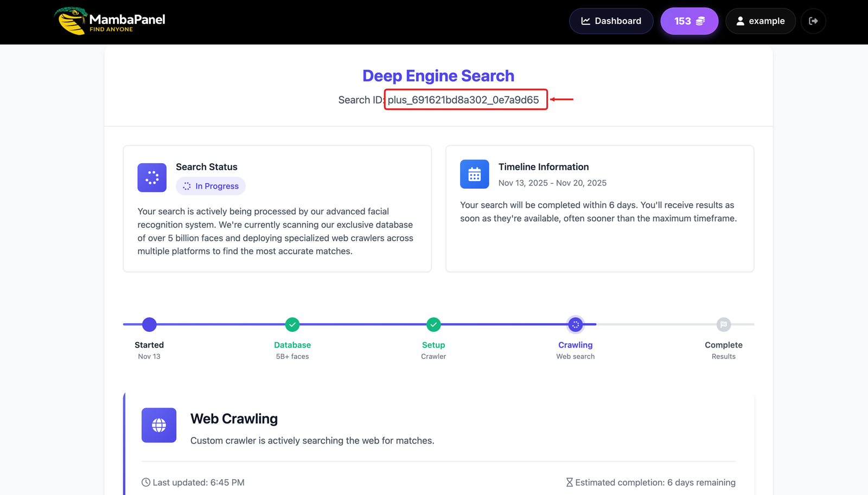This screenshot has width=868, height=495.
Task: Click the Database step checkmark icon
Action: pos(292,324)
